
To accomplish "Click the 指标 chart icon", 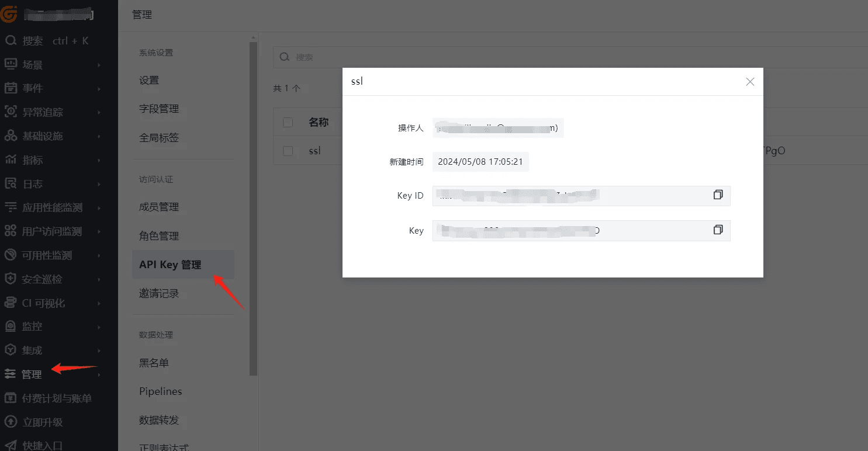I will [x=11, y=159].
